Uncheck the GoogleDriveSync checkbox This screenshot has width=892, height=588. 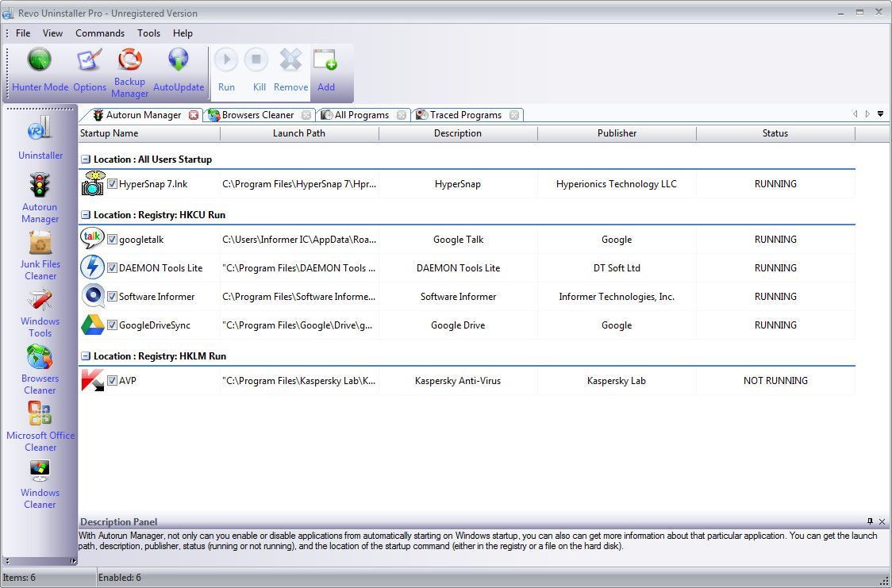coord(113,325)
